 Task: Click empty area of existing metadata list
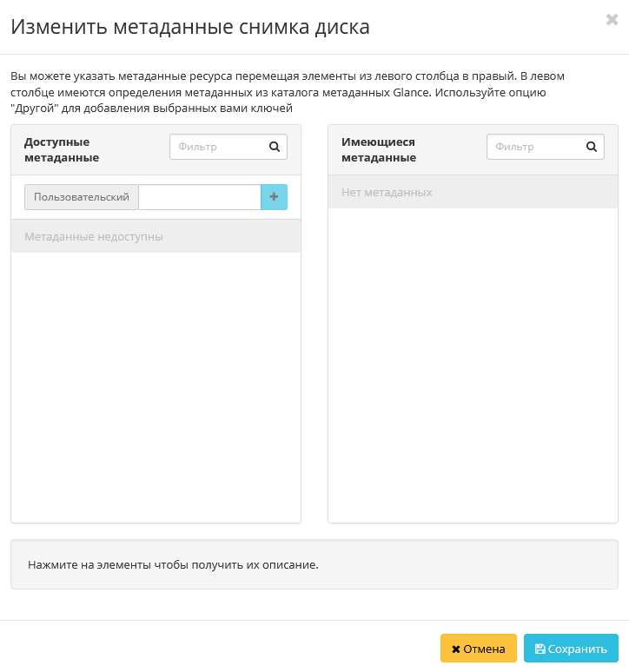pyautogui.click(x=473, y=365)
